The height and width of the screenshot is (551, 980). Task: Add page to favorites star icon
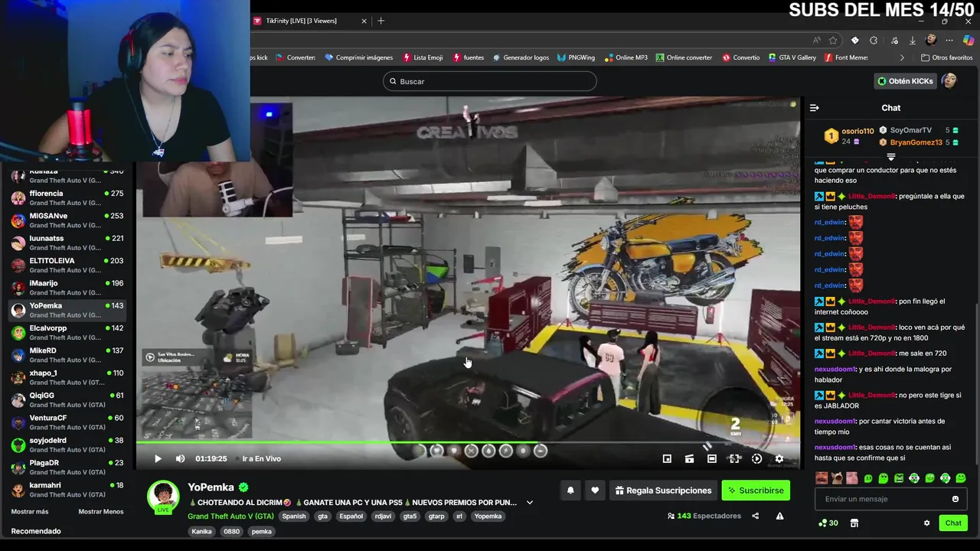833,41
